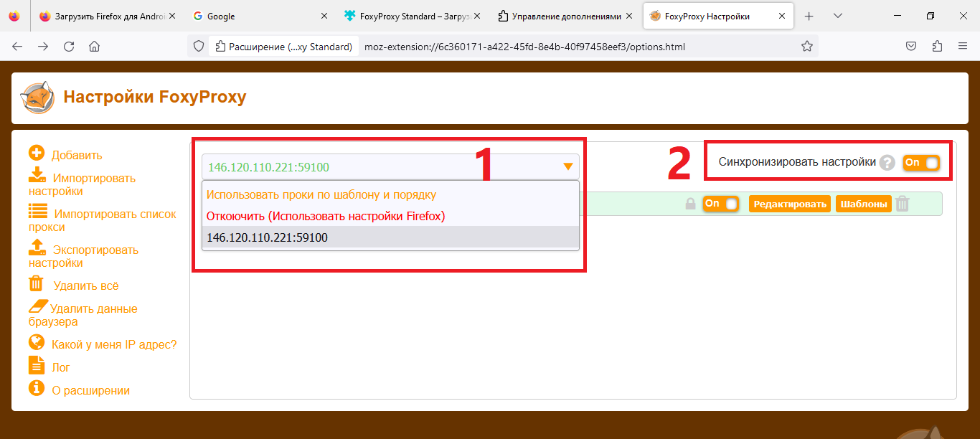This screenshot has width=980, height=439.
Task: Delete the proxy via row trash icon
Action: tap(903, 204)
